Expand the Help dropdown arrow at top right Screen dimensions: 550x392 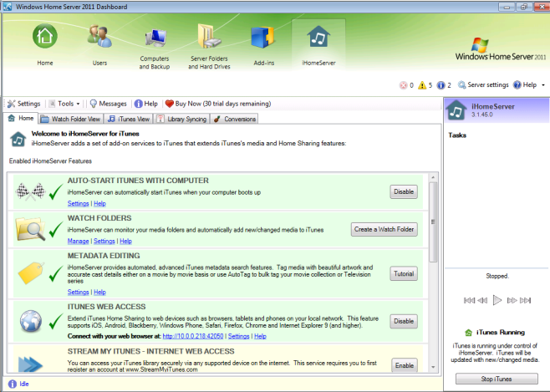[543, 85]
